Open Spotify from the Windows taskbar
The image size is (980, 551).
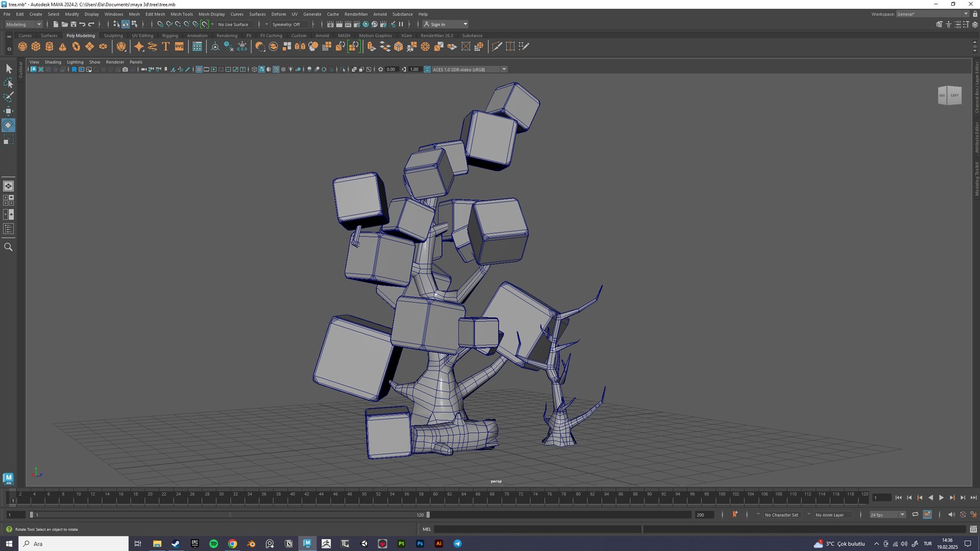click(214, 544)
